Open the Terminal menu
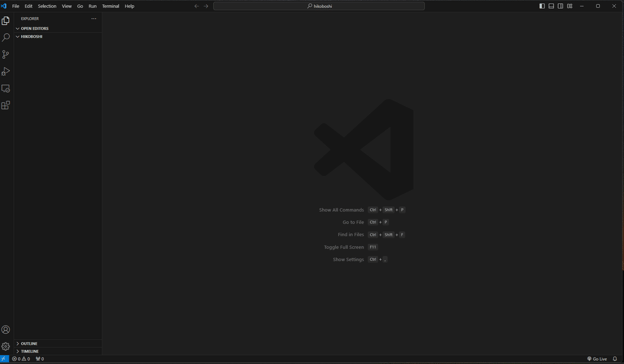The width and height of the screenshot is (624, 364). coord(110,6)
